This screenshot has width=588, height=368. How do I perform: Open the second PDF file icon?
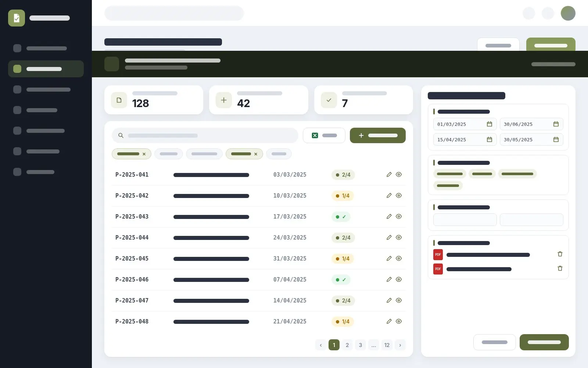click(438, 269)
